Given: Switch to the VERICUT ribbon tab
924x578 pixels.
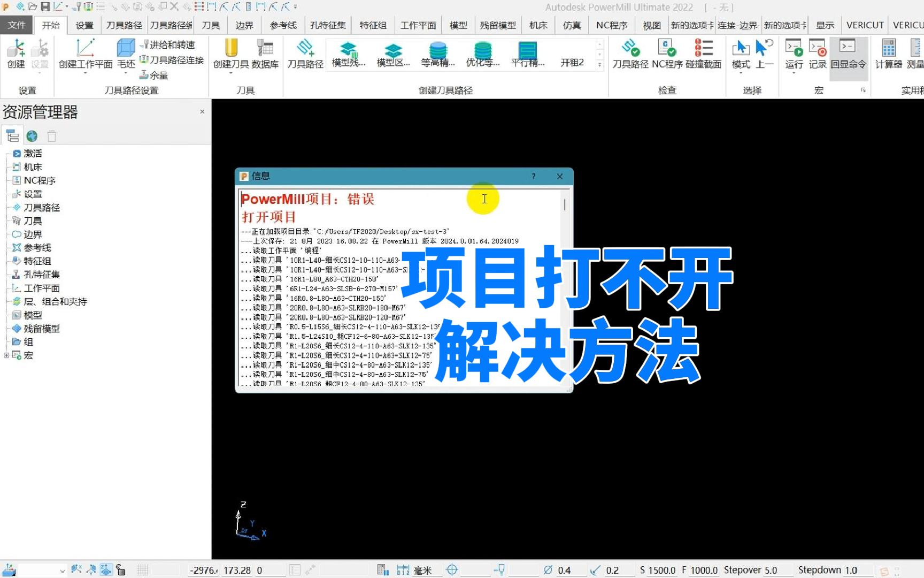Looking at the screenshot, I should click(865, 25).
